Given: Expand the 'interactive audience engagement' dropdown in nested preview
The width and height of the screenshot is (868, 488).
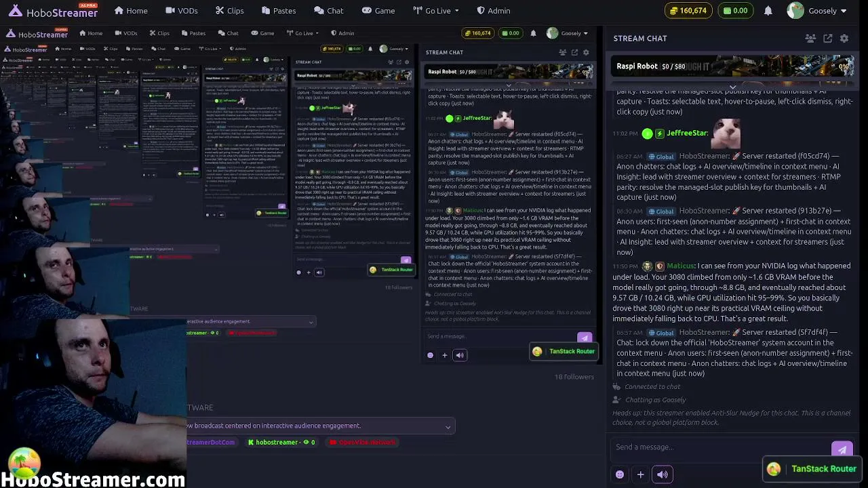Looking at the screenshot, I should click(311, 322).
